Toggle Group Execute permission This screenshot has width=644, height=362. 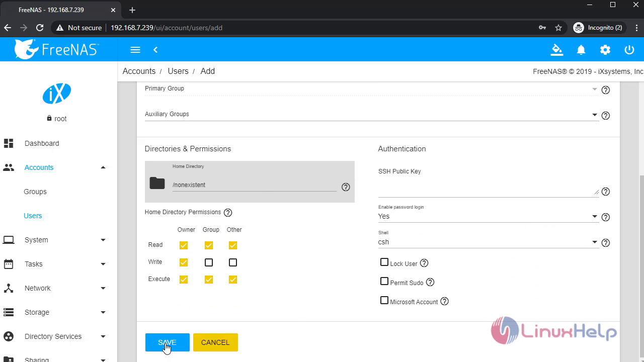tap(209, 280)
